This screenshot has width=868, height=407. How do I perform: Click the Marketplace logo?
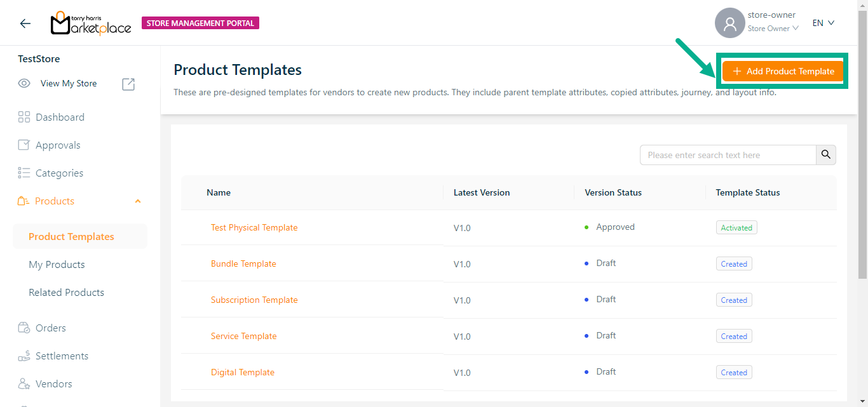90,23
